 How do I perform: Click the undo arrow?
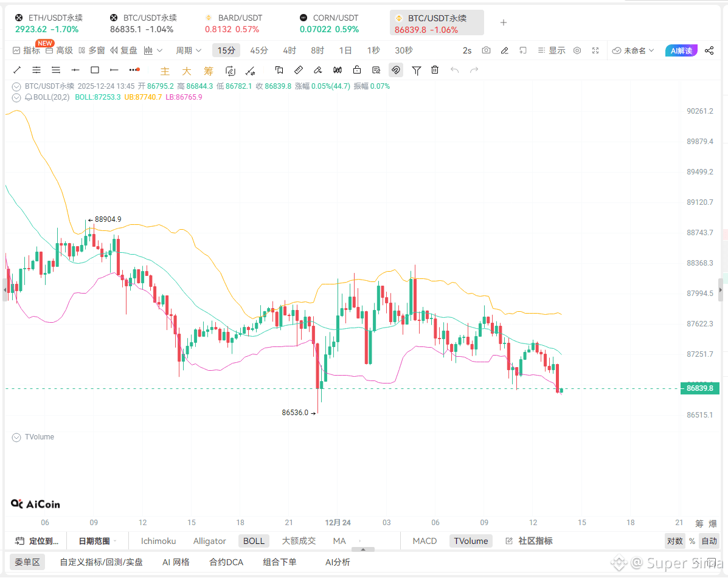tap(454, 70)
